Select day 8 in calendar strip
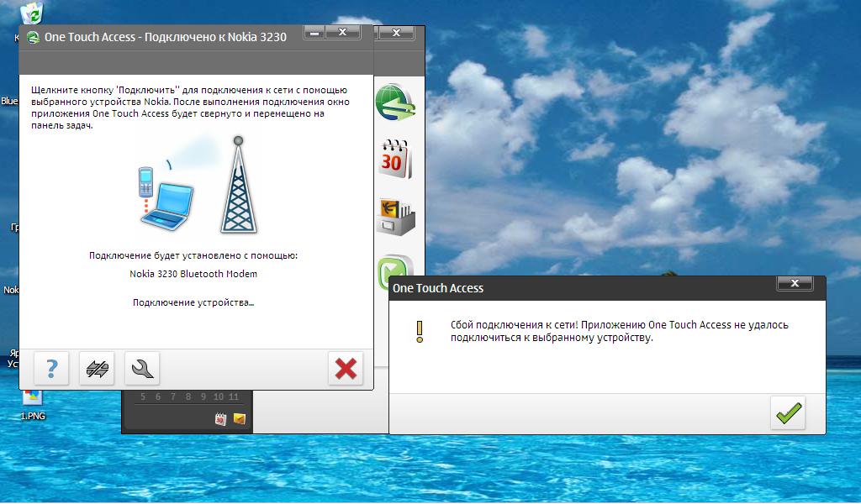Image resolution: width=861 pixels, height=504 pixels. [x=188, y=396]
